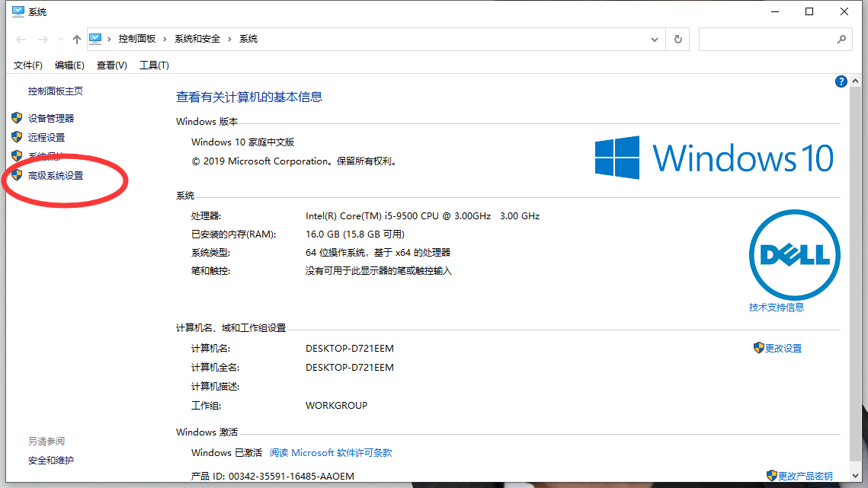Click processor Intel Core i5-9500 text
Image resolution: width=868 pixels, height=488 pixels.
tap(422, 216)
